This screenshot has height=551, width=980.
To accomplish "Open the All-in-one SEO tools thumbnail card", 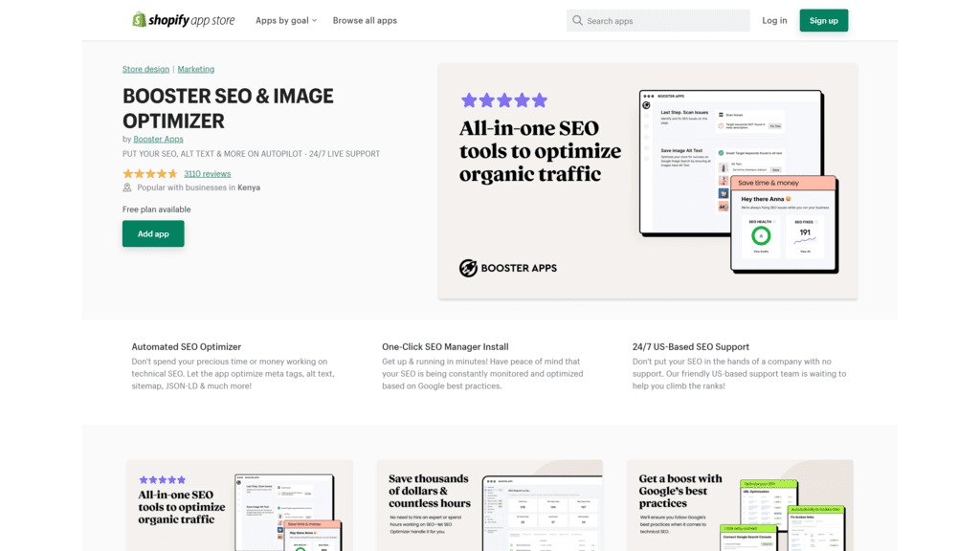I will pyautogui.click(x=239, y=505).
